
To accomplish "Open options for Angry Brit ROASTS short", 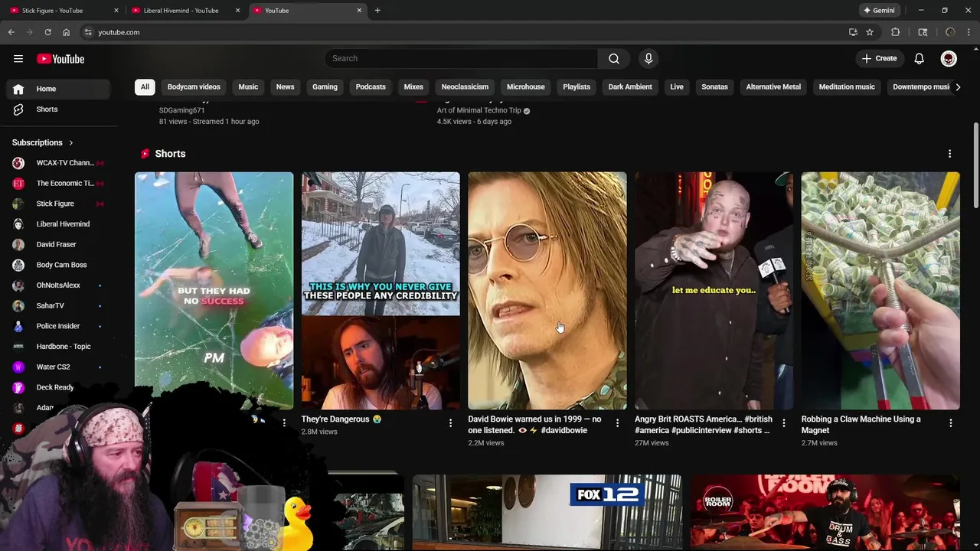I will click(783, 423).
